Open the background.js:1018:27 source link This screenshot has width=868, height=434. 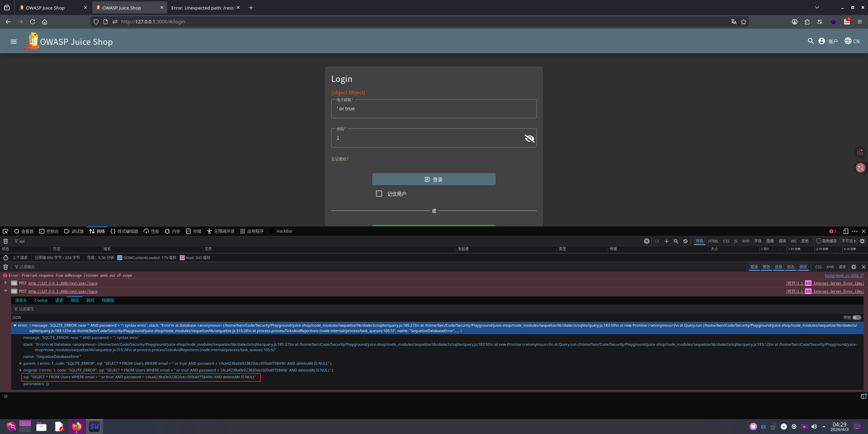[844, 275]
